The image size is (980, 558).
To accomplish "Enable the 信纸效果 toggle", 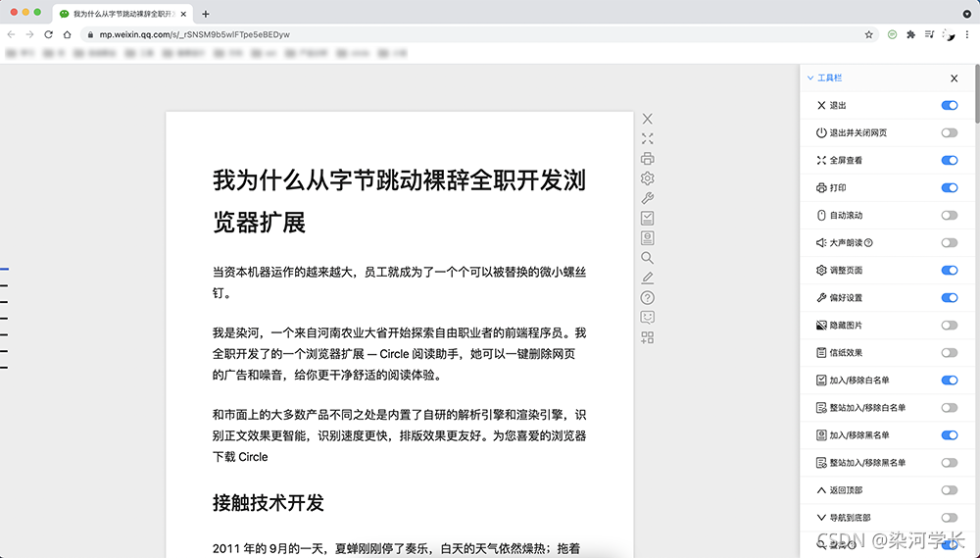I will point(950,353).
